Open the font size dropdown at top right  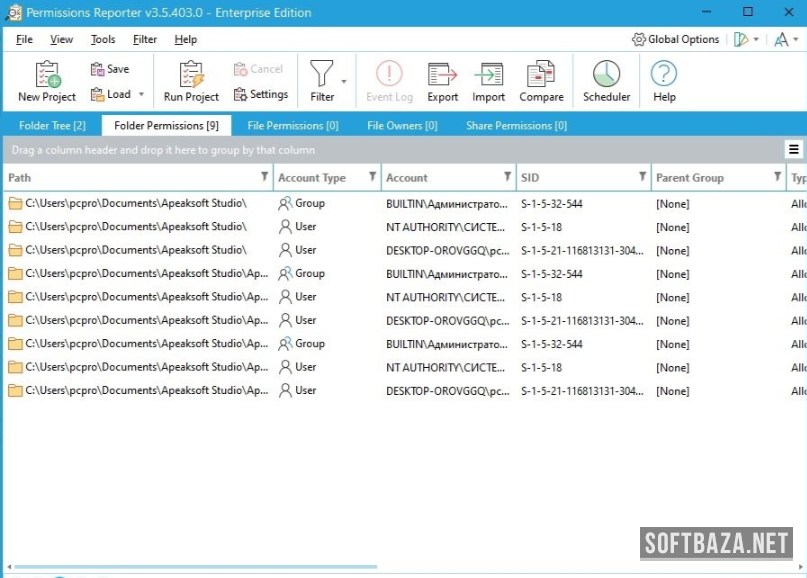(x=786, y=40)
